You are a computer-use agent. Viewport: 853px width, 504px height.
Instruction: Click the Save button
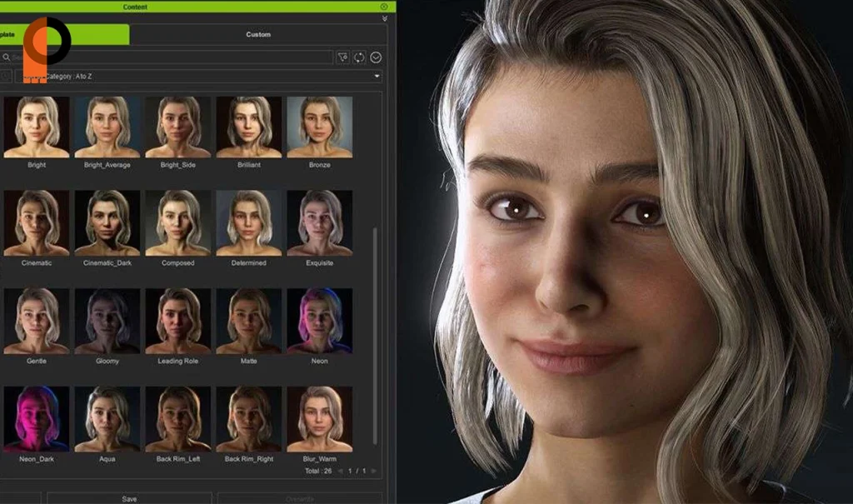(x=129, y=498)
